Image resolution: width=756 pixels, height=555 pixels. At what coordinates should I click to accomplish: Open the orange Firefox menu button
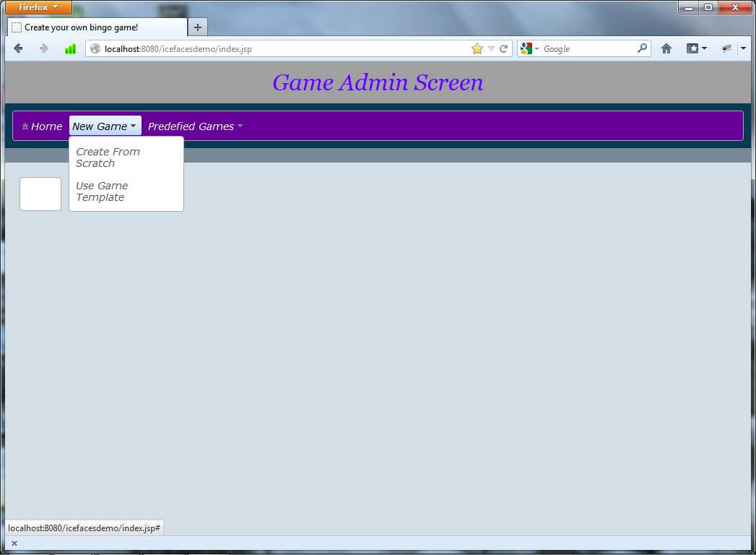(x=37, y=7)
